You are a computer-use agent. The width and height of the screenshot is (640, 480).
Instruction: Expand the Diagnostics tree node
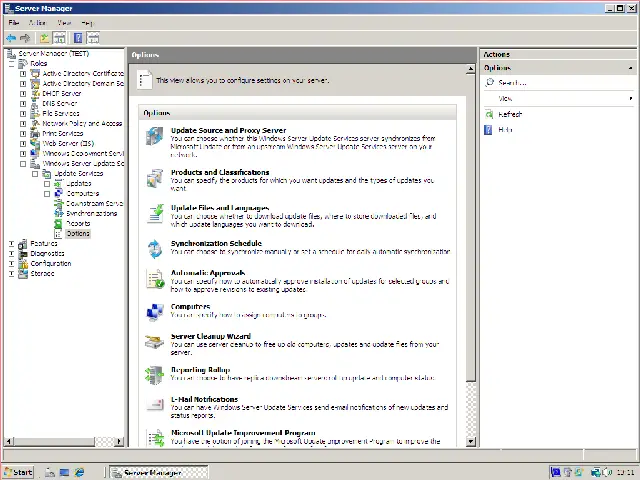pyautogui.click(x=11, y=253)
